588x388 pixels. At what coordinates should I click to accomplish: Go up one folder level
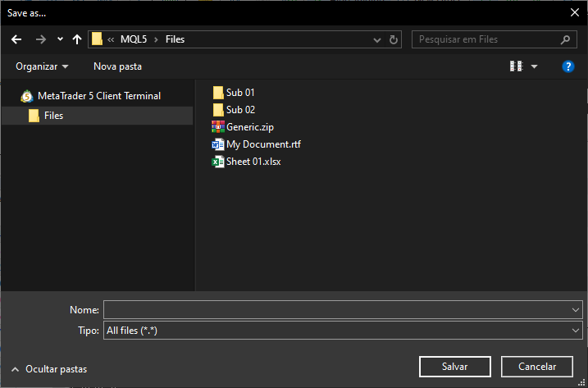pyautogui.click(x=77, y=39)
